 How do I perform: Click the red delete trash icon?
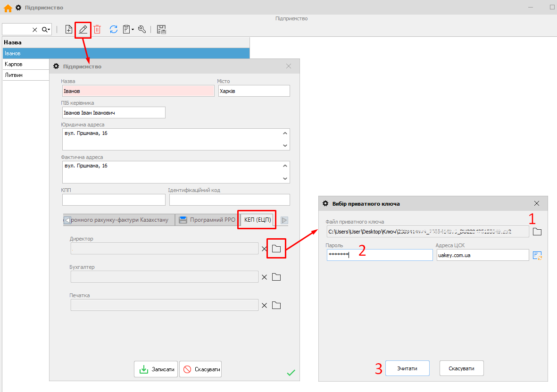(x=97, y=29)
